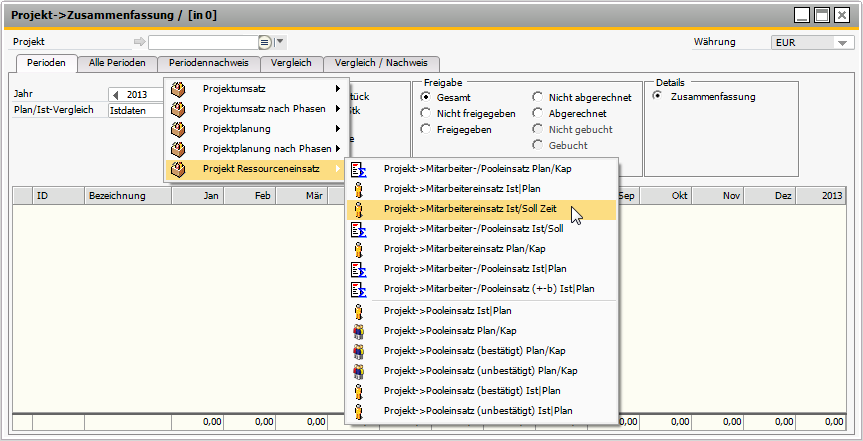The width and height of the screenshot is (863, 441).
Task: Click the box icon beside Projektplanung
Action: (178, 129)
